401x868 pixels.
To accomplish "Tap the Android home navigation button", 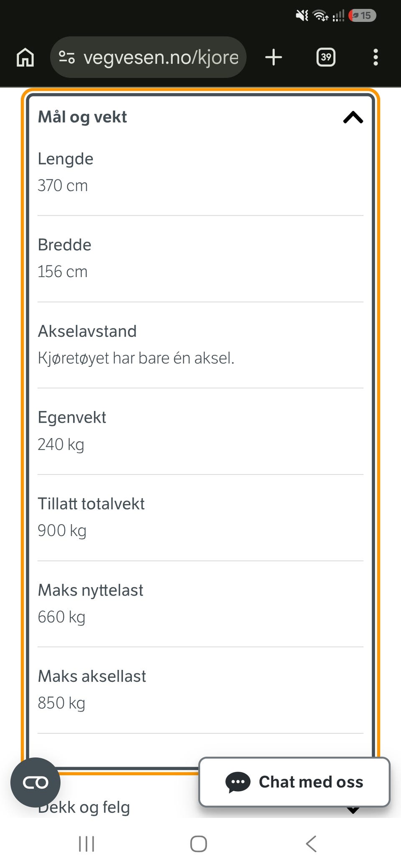I will pyautogui.click(x=198, y=844).
